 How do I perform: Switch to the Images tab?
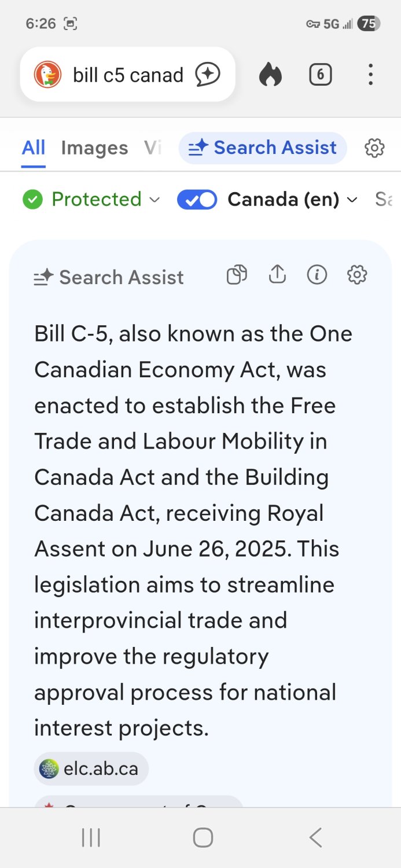(94, 148)
